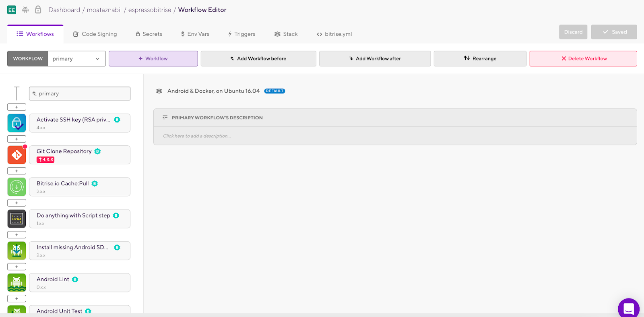
Task: Click Android & Docker, on Ubuntu 16.04 text
Action: 213,91
